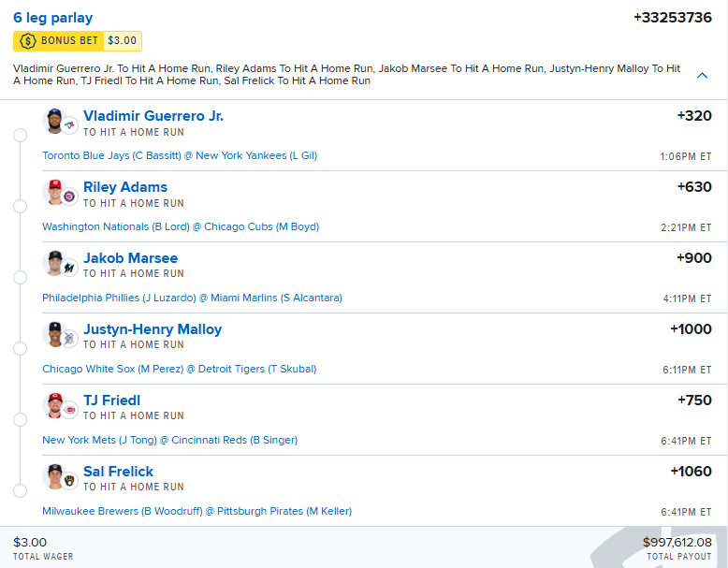Click the +630 odds for Riley Adams

pyautogui.click(x=694, y=187)
